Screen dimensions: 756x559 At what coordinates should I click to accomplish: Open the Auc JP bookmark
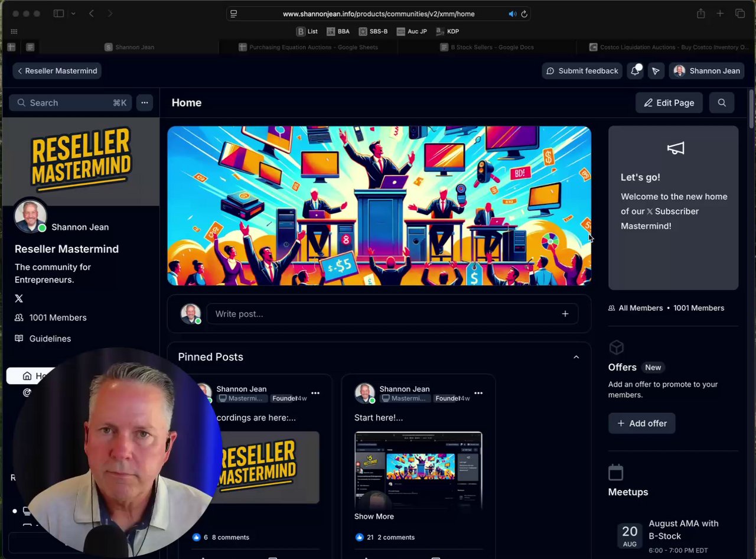(x=412, y=31)
